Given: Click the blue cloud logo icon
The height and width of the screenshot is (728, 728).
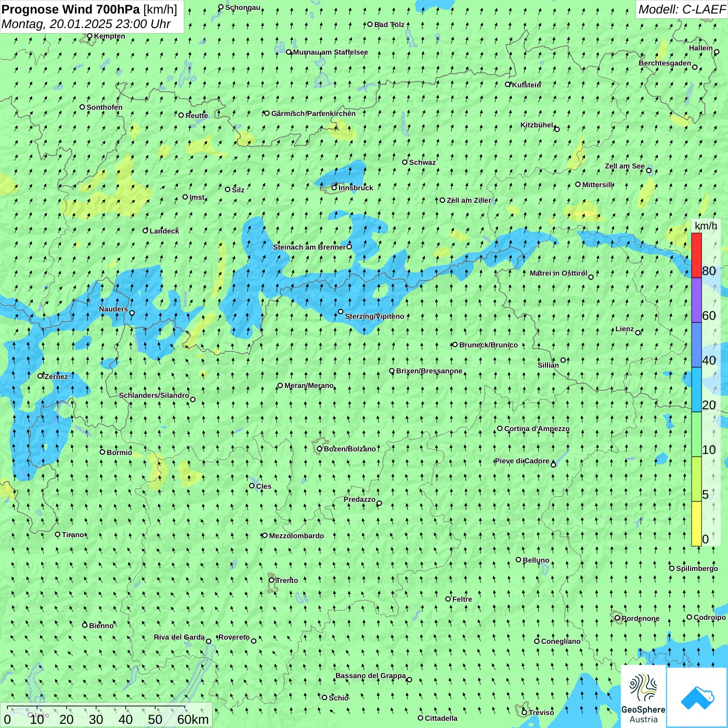Looking at the screenshot, I should (x=697, y=697).
